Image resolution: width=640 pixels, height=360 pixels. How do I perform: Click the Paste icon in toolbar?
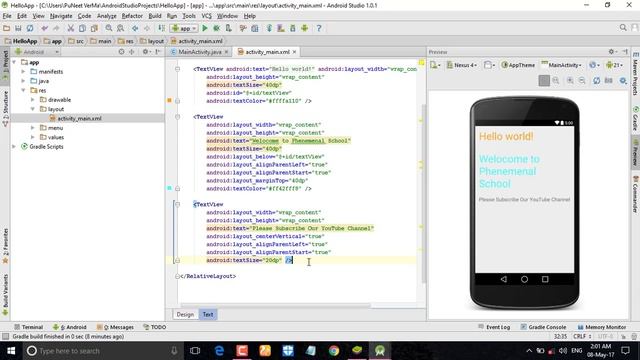pos(94,28)
